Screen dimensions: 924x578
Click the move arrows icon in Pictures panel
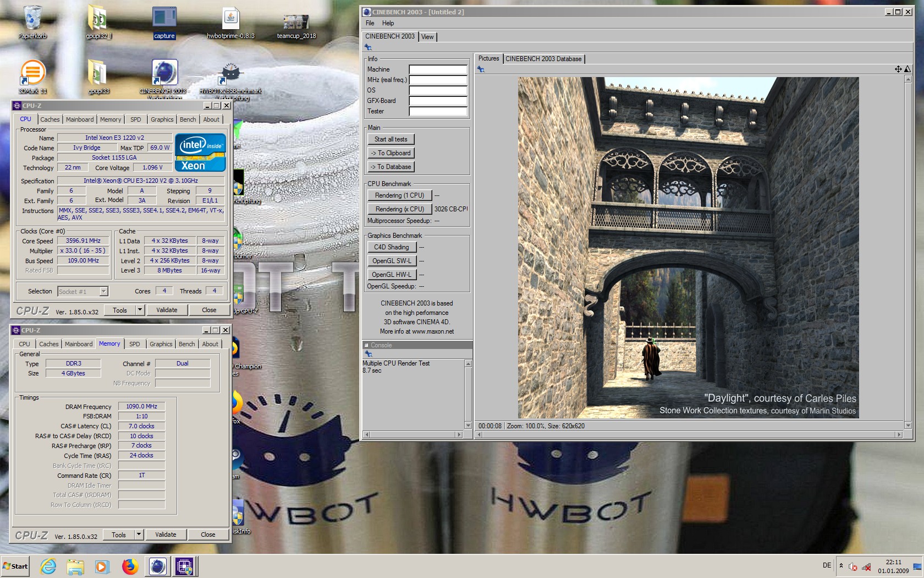898,69
